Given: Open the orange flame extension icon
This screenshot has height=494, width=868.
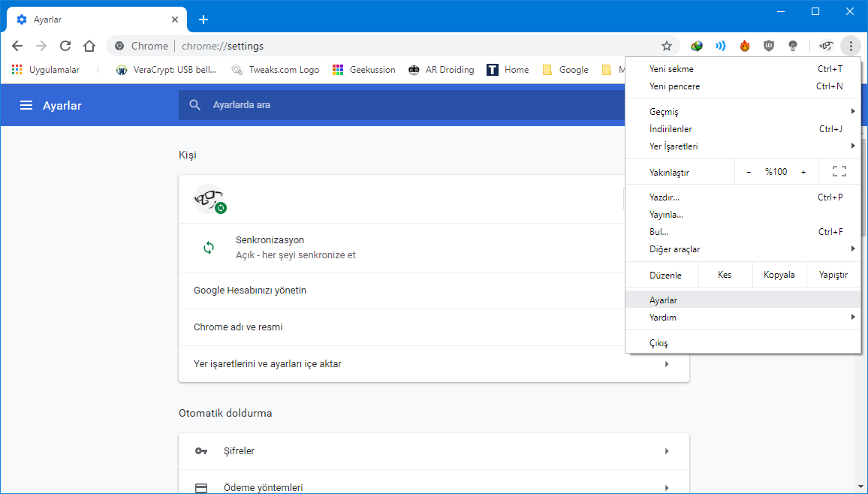Looking at the screenshot, I should point(745,46).
